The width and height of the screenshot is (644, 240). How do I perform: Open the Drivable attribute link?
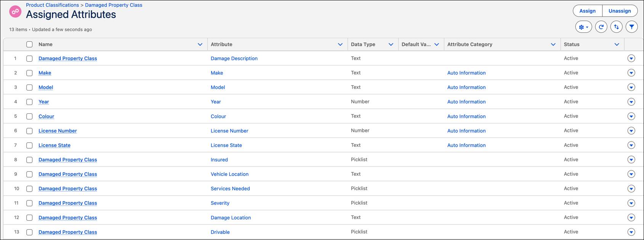[x=220, y=232]
